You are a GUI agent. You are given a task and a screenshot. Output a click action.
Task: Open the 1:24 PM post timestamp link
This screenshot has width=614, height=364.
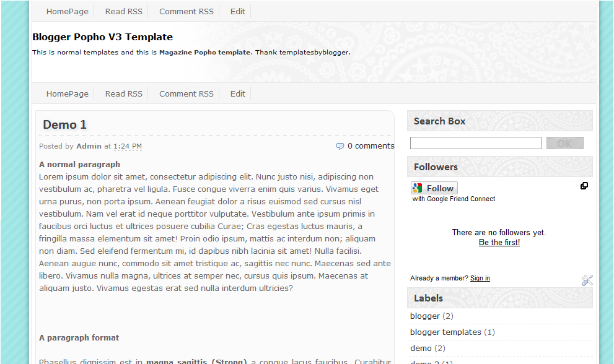tap(128, 146)
